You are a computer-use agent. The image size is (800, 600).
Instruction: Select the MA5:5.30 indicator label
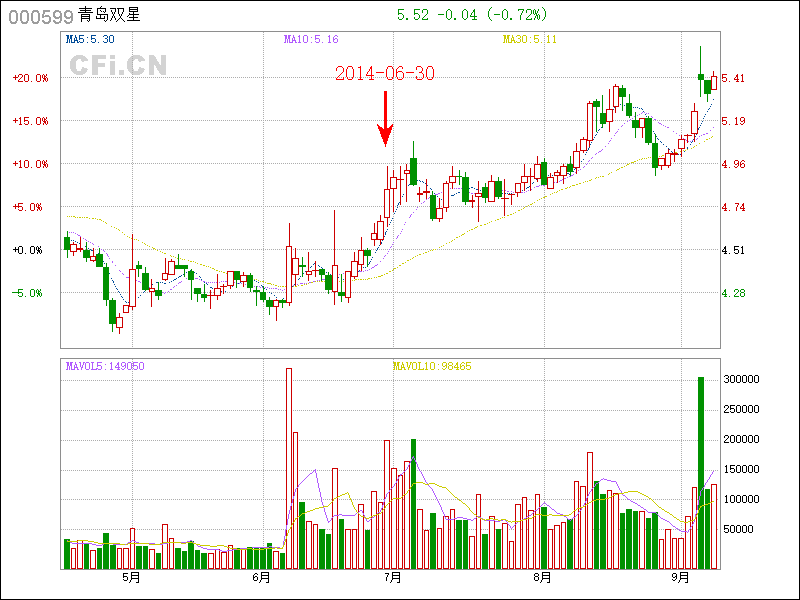tap(90, 40)
